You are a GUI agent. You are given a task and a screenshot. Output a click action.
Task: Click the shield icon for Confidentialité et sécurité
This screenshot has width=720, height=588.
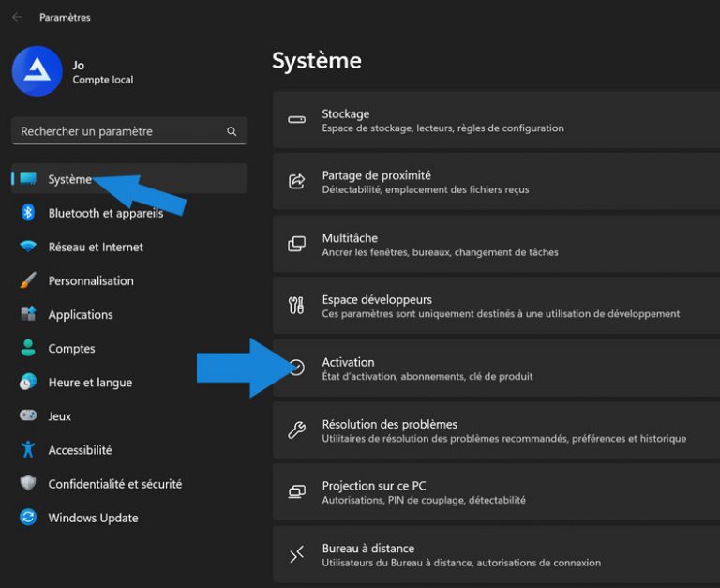(28, 483)
